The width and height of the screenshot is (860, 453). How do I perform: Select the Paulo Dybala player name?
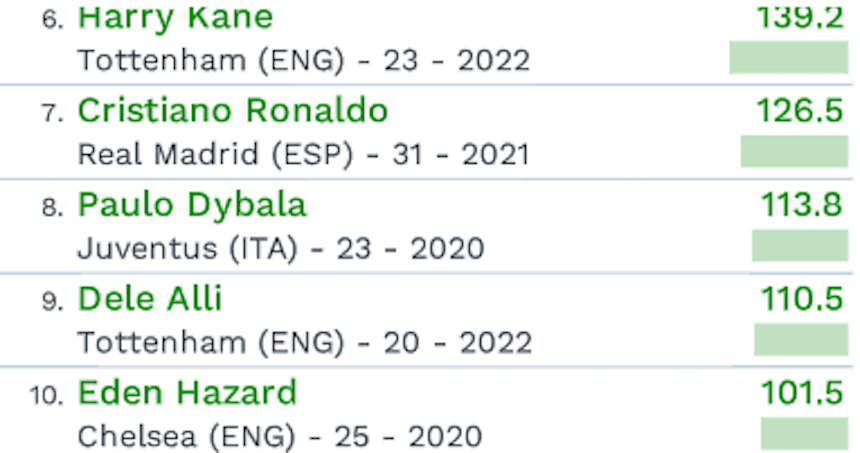tap(192, 205)
